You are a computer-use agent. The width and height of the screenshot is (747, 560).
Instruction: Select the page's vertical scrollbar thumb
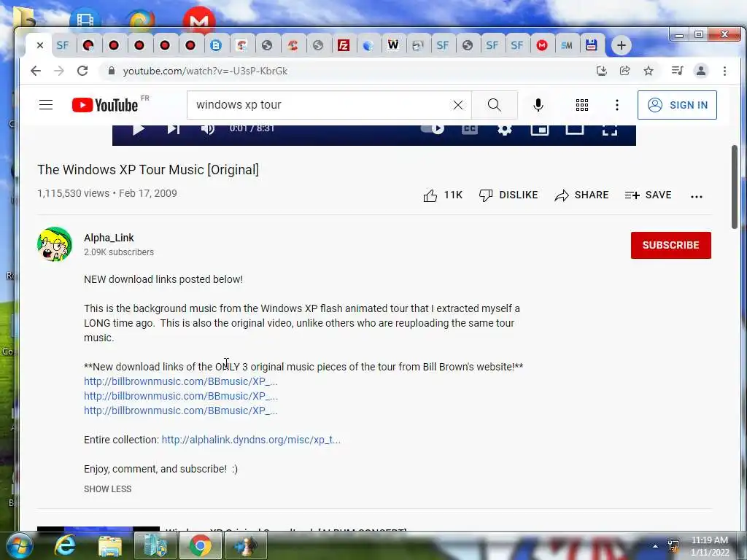pyautogui.click(x=734, y=187)
